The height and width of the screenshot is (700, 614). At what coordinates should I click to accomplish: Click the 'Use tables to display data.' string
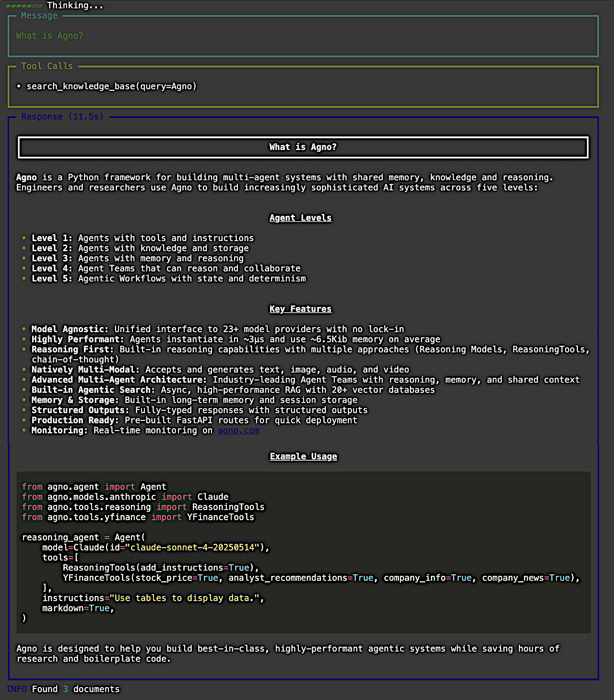pos(184,598)
